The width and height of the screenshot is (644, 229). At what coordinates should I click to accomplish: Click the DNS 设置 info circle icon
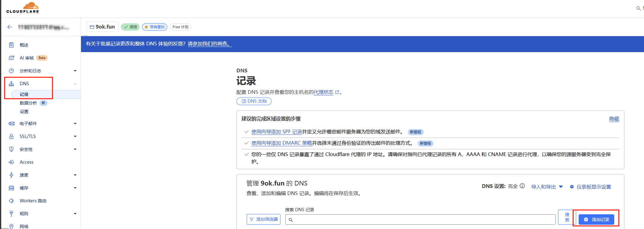tap(522, 186)
